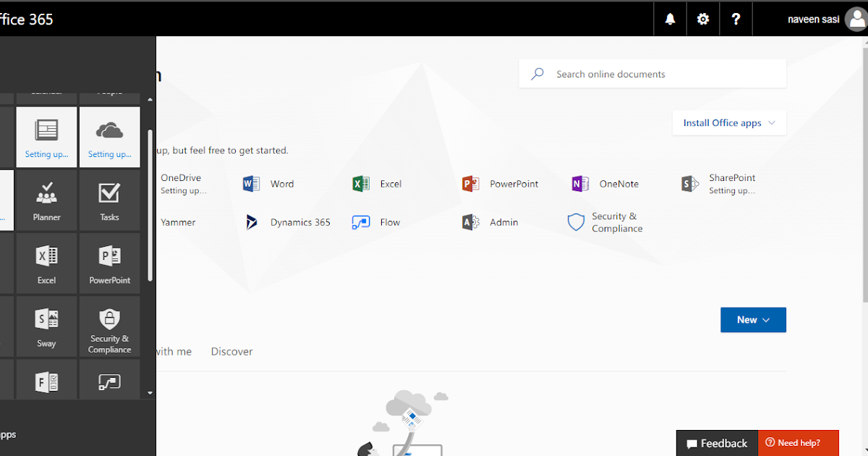This screenshot has width=868, height=456.
Task: Switch to the Discover tab
Action: [231, 351]
